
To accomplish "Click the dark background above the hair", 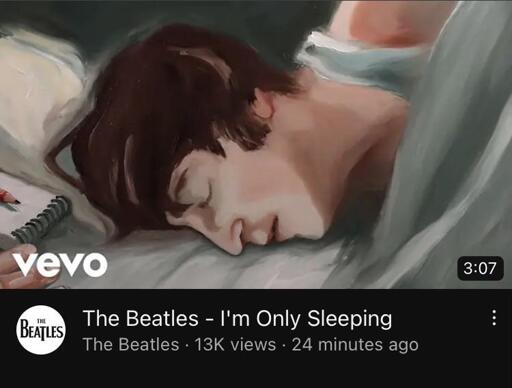I will click(167, 15).
